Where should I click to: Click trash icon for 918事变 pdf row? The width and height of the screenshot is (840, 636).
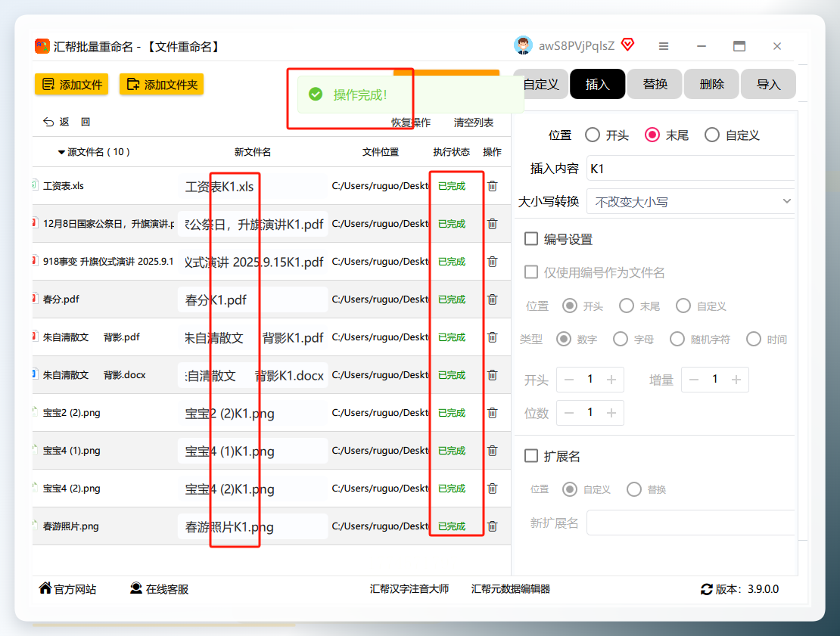(493, 262)
